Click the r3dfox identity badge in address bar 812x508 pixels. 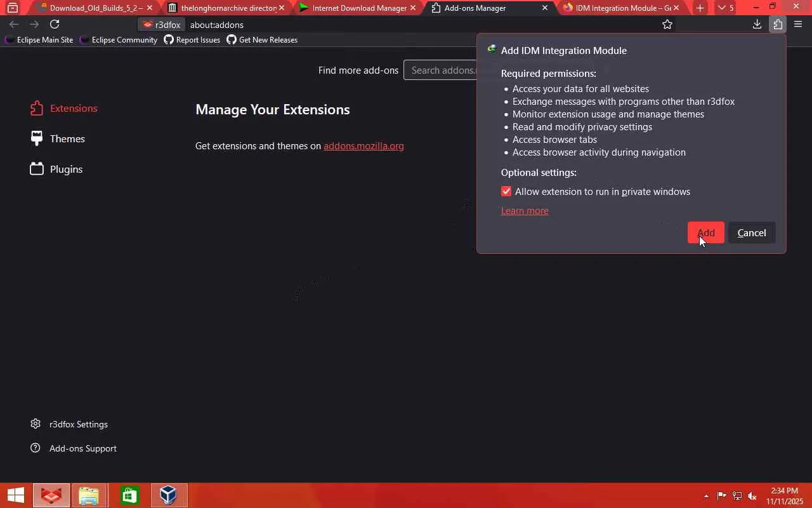point(162,25)
